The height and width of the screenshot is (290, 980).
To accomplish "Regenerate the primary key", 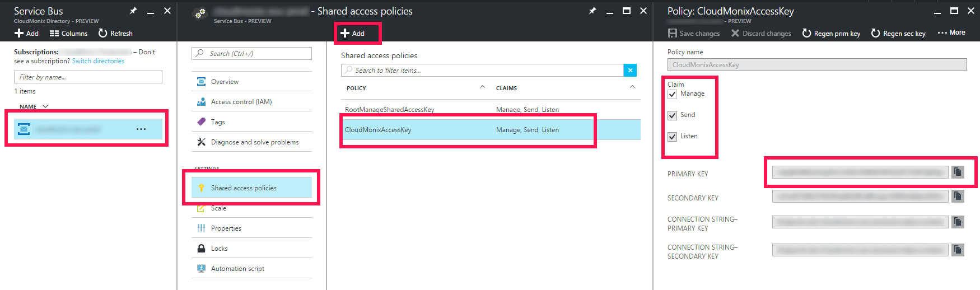I will tap(831, 34).
